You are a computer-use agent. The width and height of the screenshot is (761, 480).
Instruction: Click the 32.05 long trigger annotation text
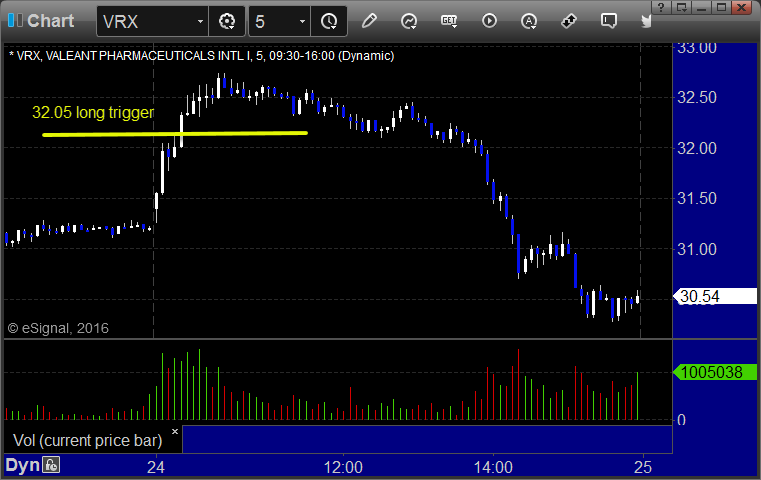point(93,112)
